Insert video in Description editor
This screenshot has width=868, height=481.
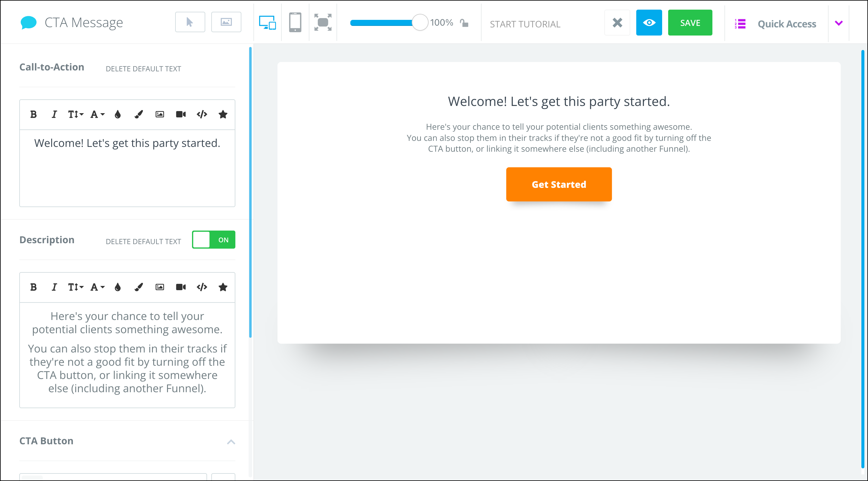[181, 287]
